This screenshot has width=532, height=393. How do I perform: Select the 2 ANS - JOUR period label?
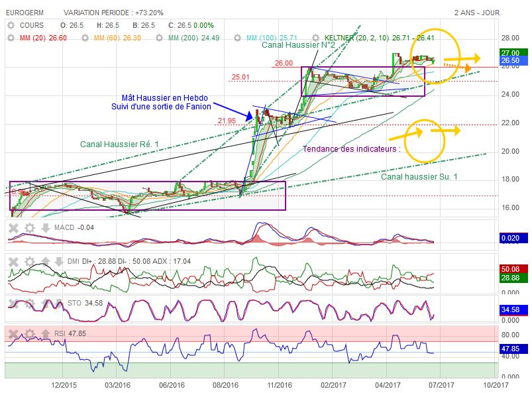click(x=477, y=13)
